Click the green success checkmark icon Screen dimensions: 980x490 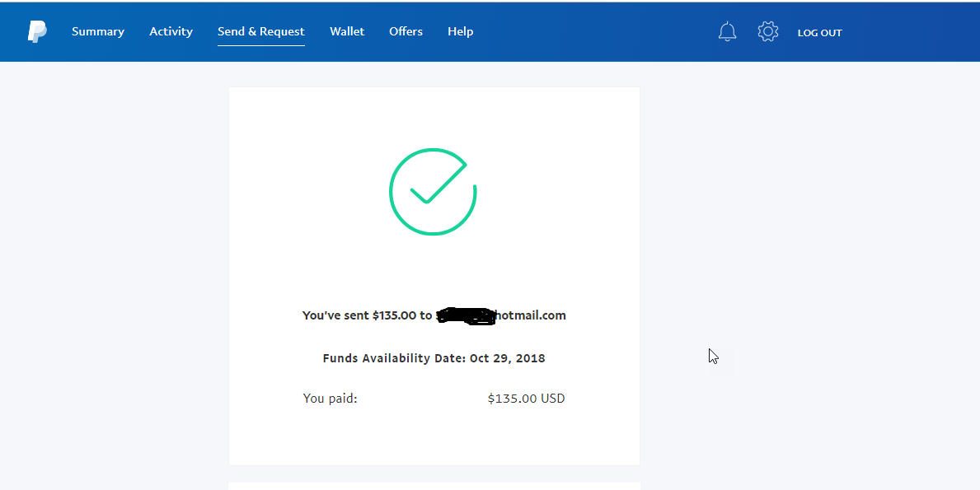[433, 192]
